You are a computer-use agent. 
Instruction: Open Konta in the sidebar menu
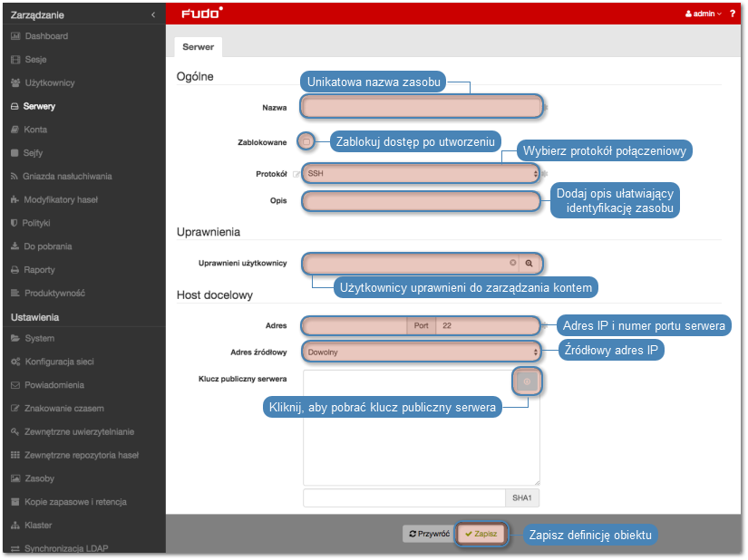(x=35, y=130)
